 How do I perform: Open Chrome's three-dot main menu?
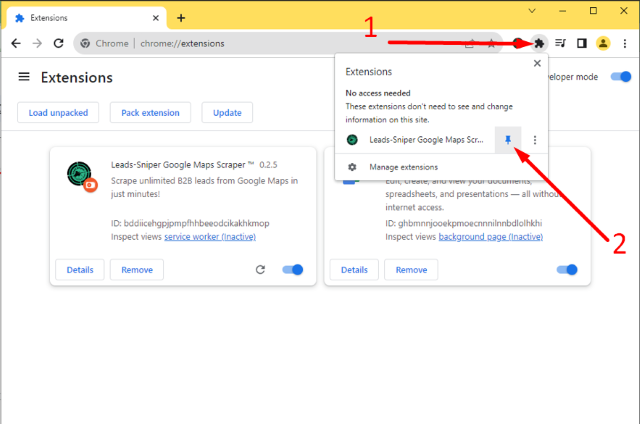(x=624, y=43)
